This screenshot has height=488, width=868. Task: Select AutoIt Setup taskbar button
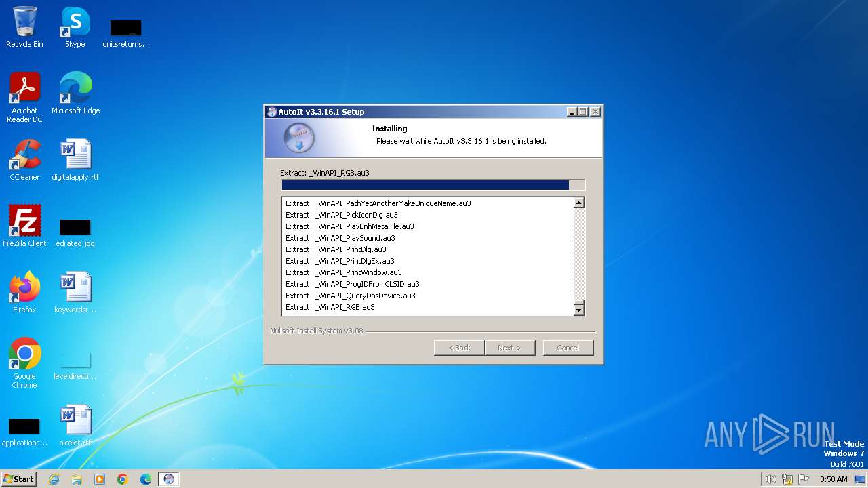tap(169, 479)
